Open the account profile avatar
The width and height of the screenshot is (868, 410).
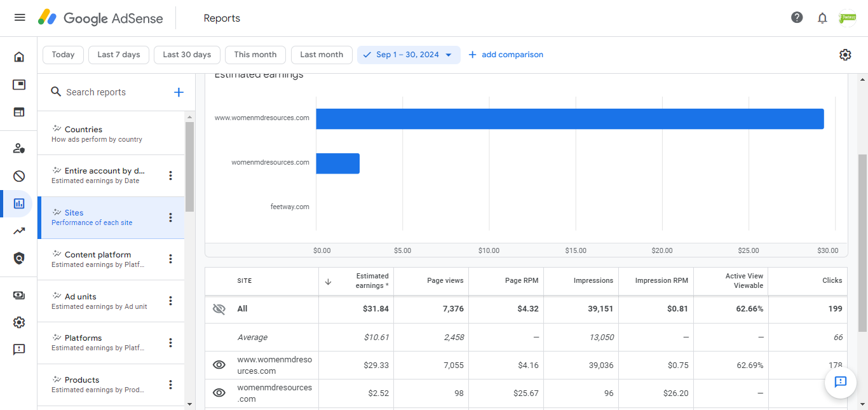pyautogui.click(x=848, y=18)
